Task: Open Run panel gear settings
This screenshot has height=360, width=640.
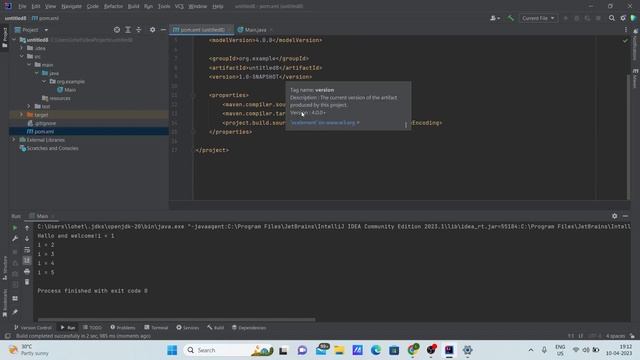Action: (614, 216)
